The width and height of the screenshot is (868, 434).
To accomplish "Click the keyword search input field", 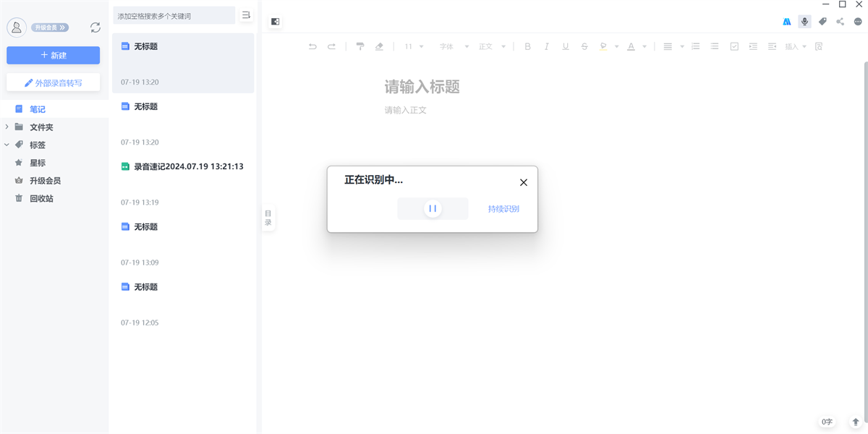I will tap(174, 15).
